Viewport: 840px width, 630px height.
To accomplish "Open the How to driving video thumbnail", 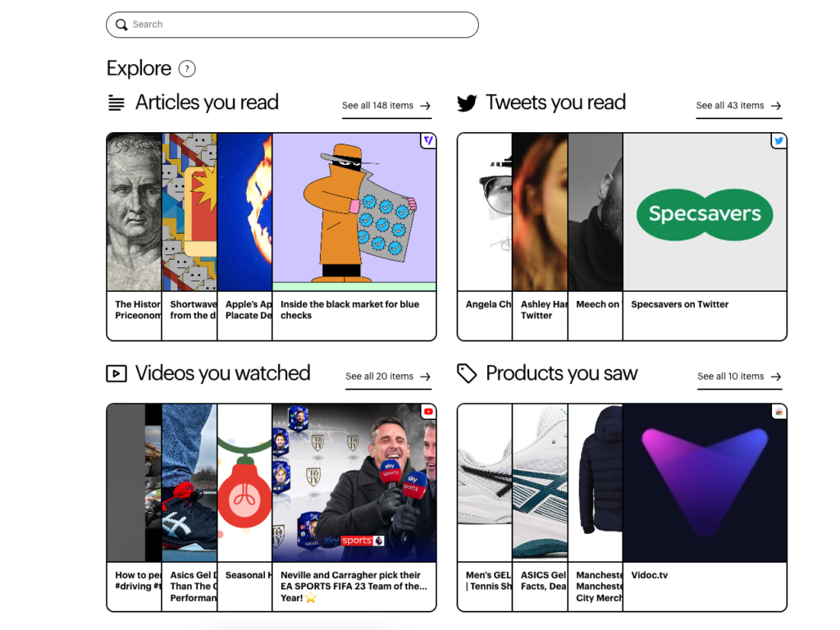I will (134, 482).
